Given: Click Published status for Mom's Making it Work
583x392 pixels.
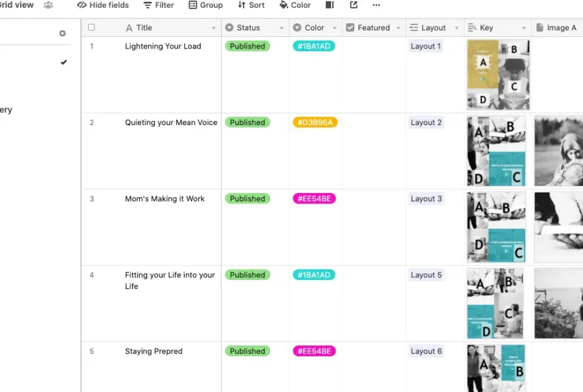Looking at the screenshot, I should coord(247,199).
